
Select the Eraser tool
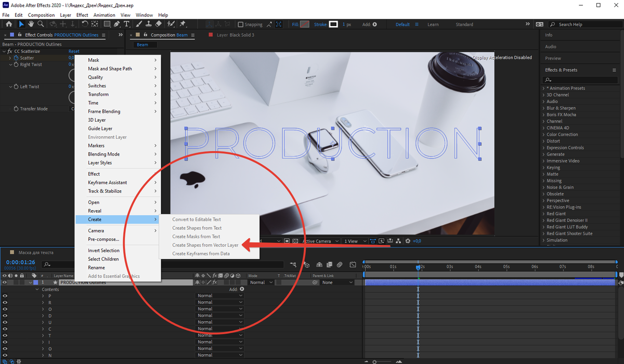(159, 24)
